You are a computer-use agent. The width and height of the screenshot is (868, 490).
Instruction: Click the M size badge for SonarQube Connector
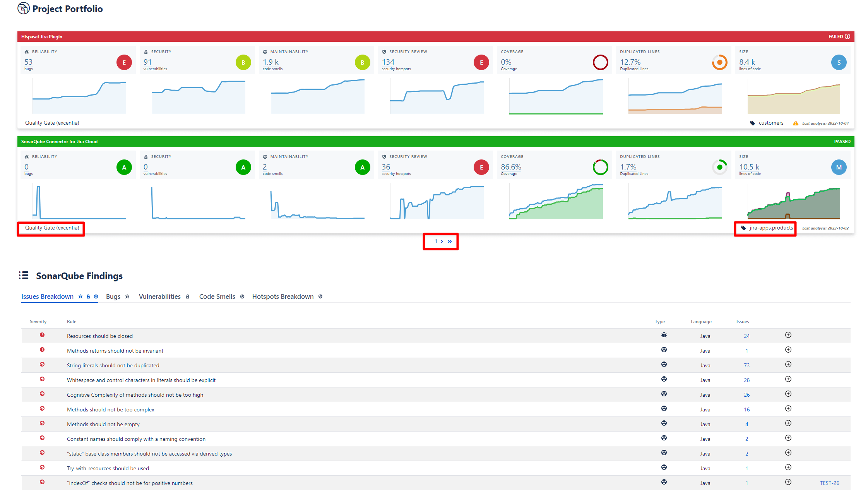[x=839, y=167]
